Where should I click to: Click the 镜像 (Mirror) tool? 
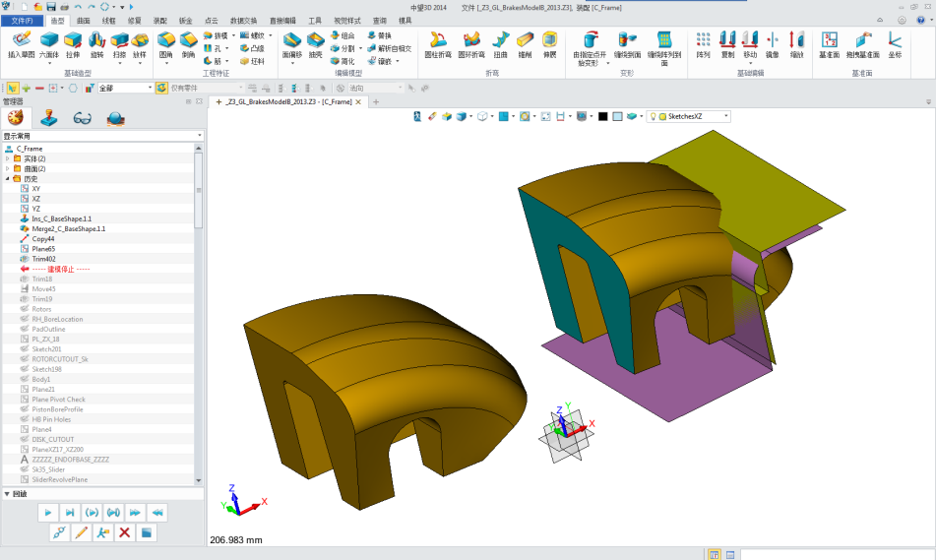click(773, 43)
